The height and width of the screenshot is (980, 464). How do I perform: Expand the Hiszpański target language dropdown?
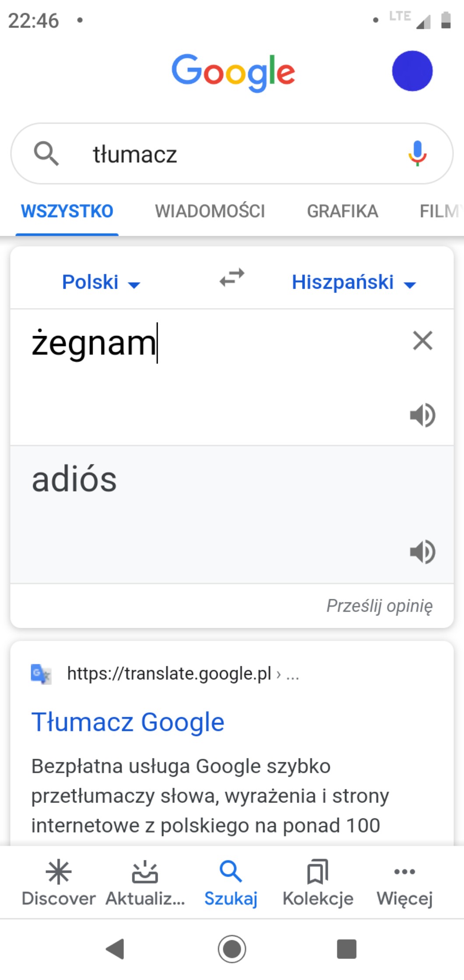click(353, 282)
